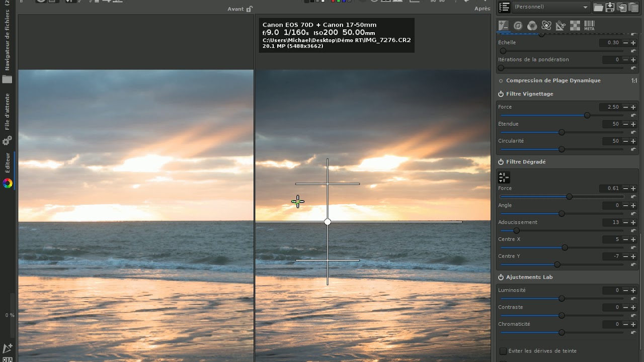Viewport: 644px width, 362px height.
Task: Reset the Contraste slider
Action: point(633,316)
